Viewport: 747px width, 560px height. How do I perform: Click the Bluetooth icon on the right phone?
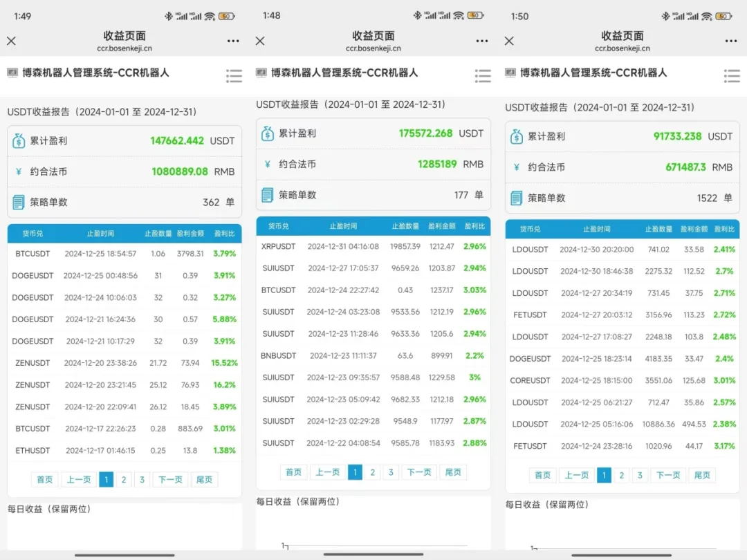click(x=665, y=16)
